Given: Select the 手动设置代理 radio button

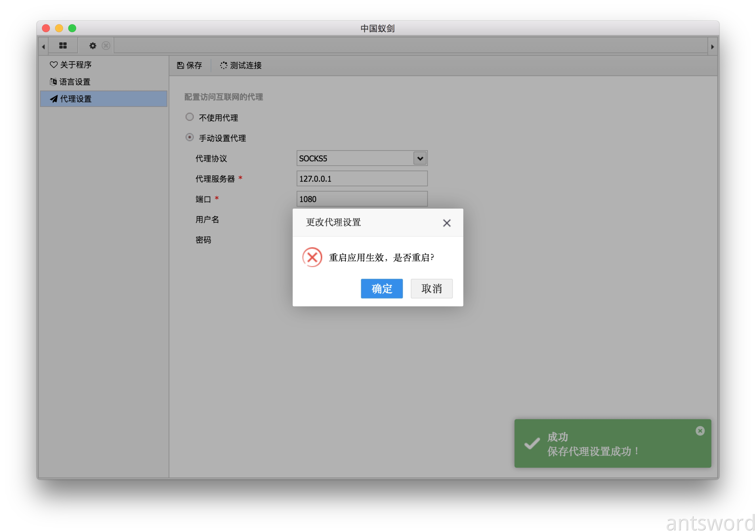Looking at the screenshot, I should (190, 137).
